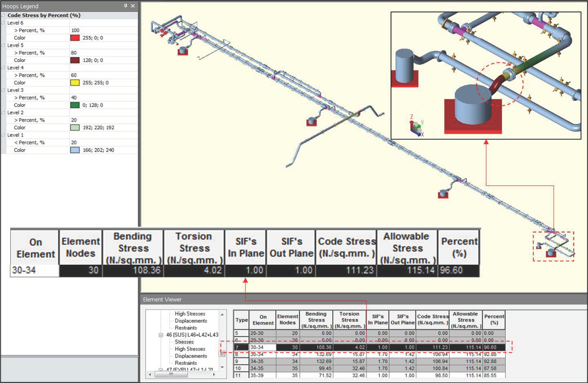
Task: Click the red Level 6 color swatch
Action: (x=75, y=38)
